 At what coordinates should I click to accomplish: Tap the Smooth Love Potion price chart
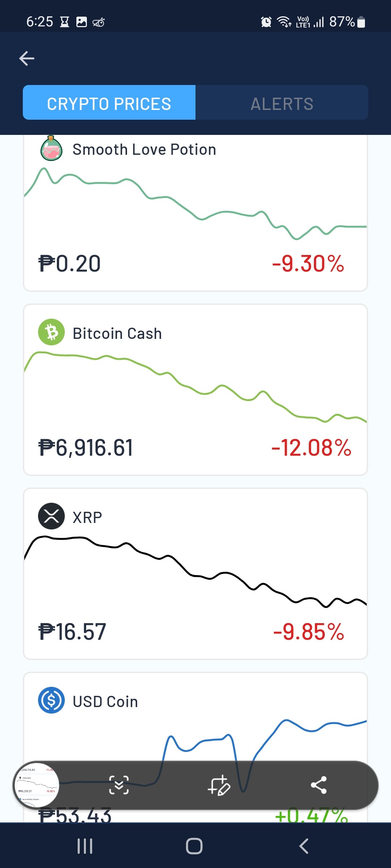click(195, 204)
